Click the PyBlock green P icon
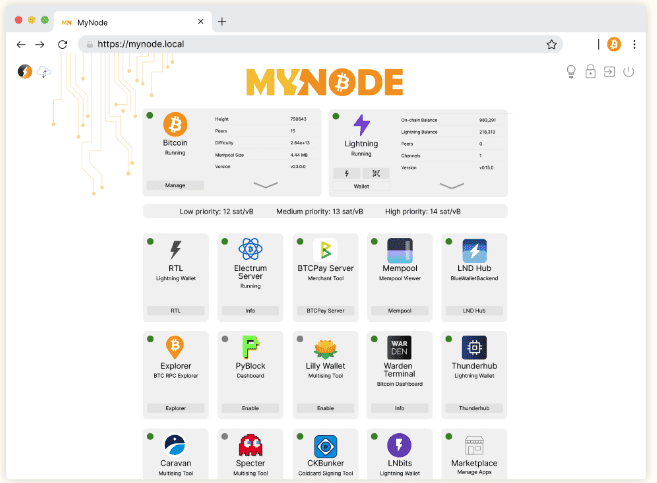 pos(251,347)
